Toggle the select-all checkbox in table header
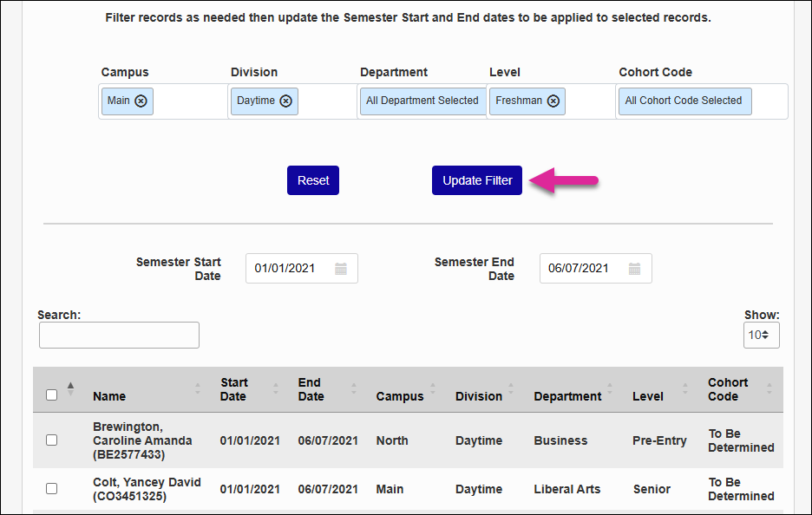 coord(52,394)
